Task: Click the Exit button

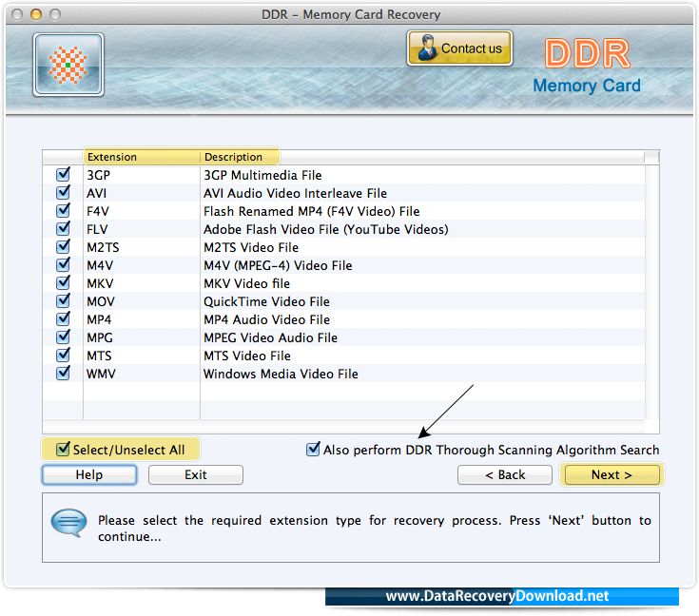Action: pyautogui.click(x=196, y=474)
